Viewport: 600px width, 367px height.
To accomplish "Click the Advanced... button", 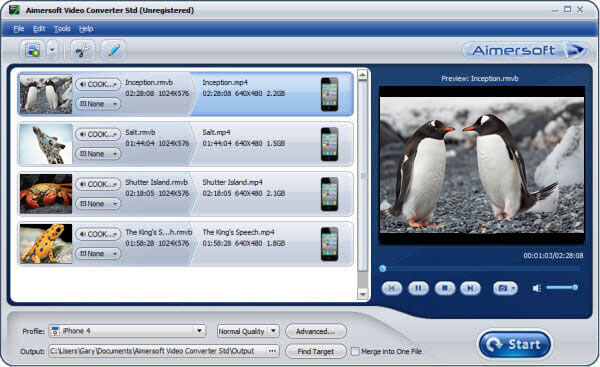I will [316, 331].
